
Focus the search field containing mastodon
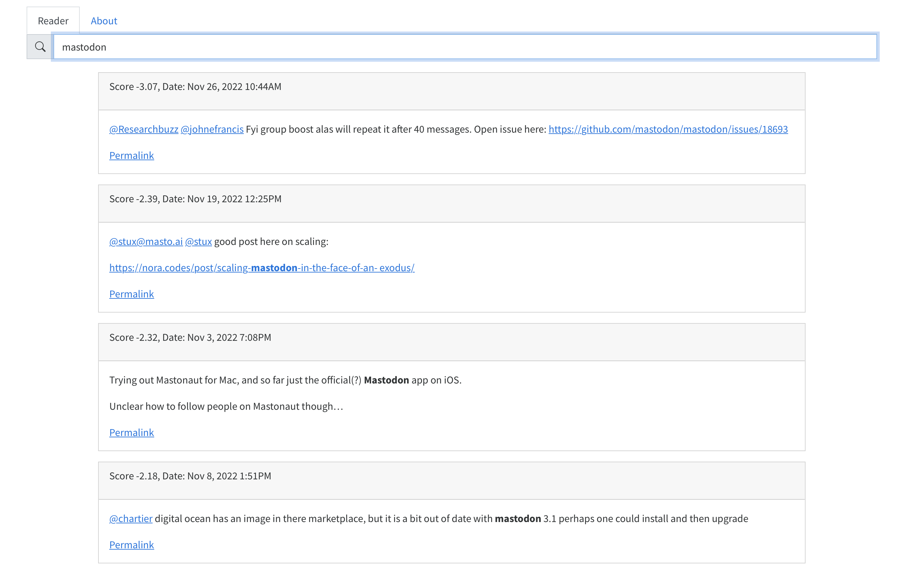[x=465, y=47]
